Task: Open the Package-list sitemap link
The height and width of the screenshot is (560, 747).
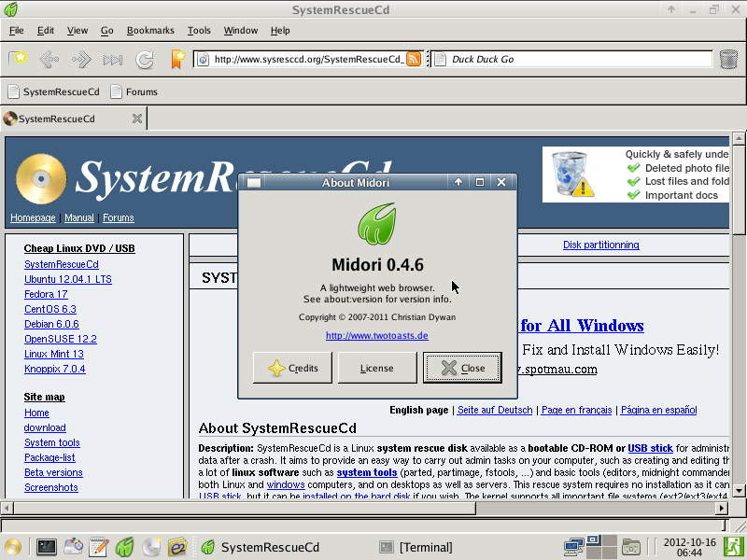Action: (49, 457)
